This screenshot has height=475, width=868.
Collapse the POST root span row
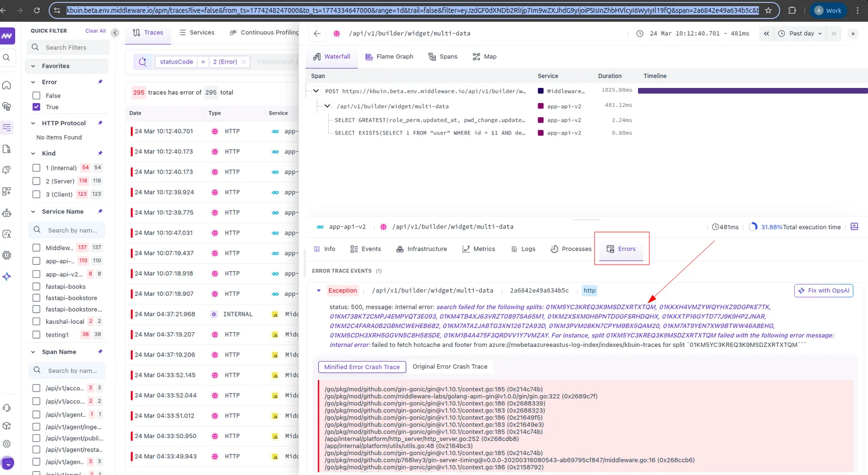316,91
